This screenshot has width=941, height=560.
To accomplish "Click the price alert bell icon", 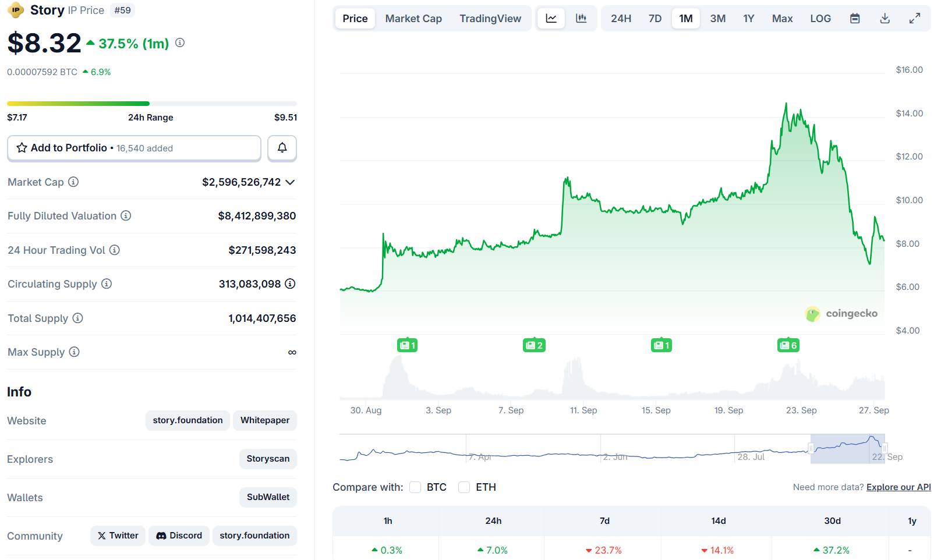I will pyautogui.click(x=282, y=148).
